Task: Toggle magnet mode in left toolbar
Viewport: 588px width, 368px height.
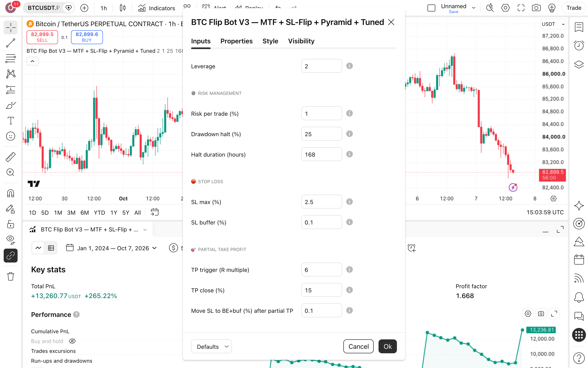Action: 10,193
